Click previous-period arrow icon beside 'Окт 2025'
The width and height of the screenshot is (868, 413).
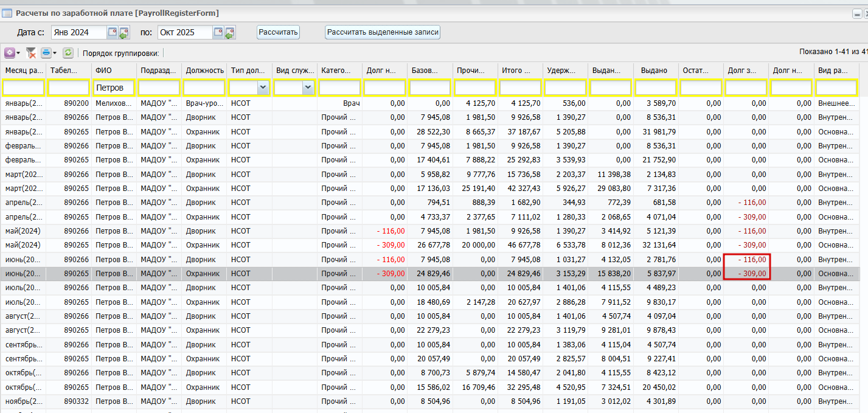click(229, 33)
